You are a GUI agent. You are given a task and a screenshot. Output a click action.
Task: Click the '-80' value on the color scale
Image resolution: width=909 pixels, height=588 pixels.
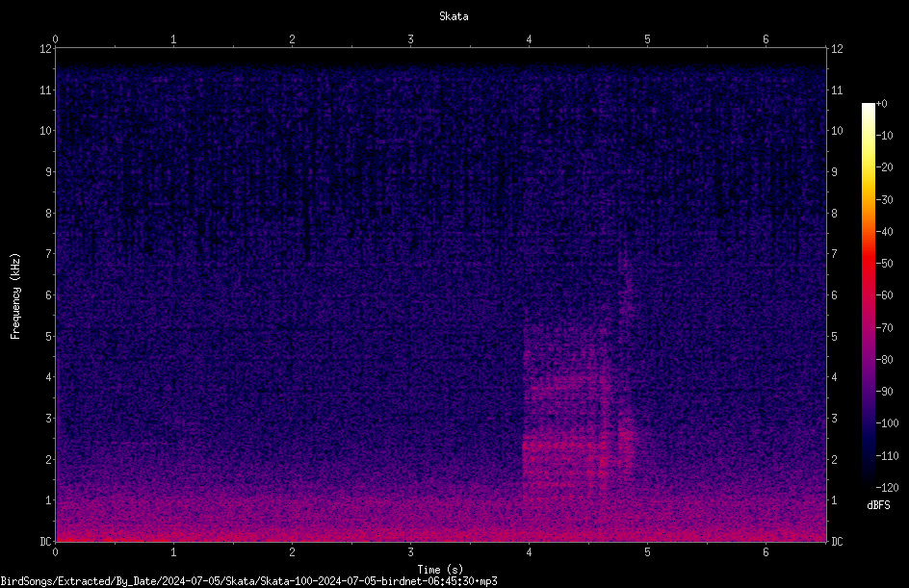pyautogui.click(x=884, y=360)
